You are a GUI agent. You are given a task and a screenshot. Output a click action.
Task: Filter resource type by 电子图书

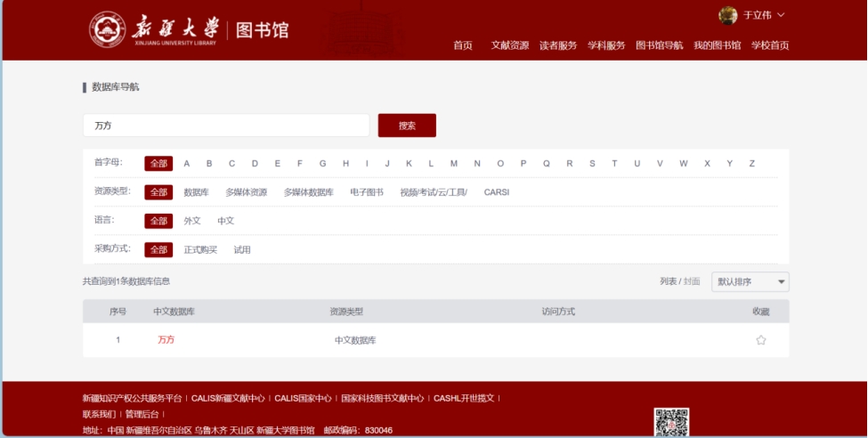[x=367, y=192]
